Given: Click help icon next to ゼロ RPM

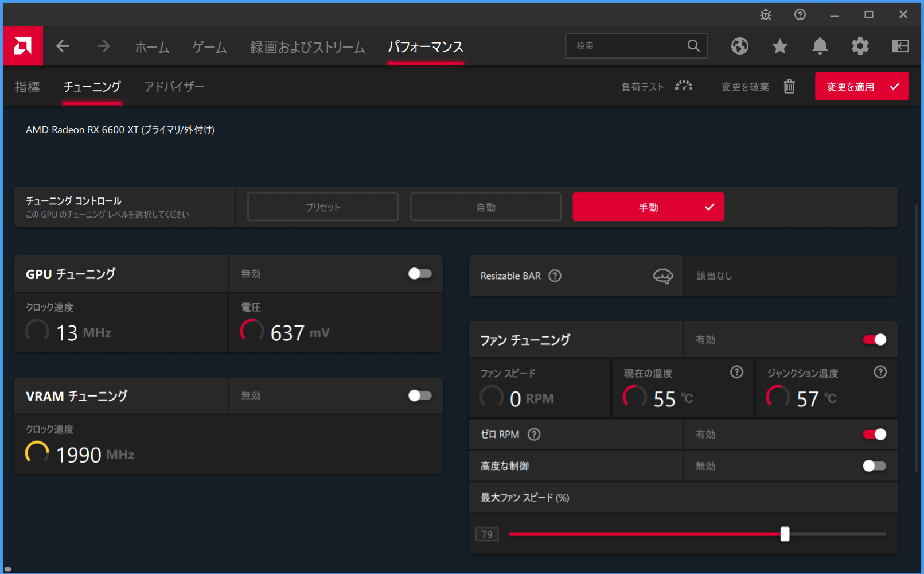Looking at the screenshot, I should [x=534, y=435].
